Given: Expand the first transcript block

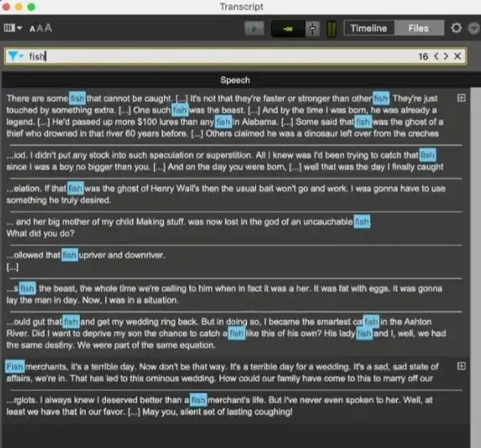Looking at the screenshot, I should [x=461, y=98].
